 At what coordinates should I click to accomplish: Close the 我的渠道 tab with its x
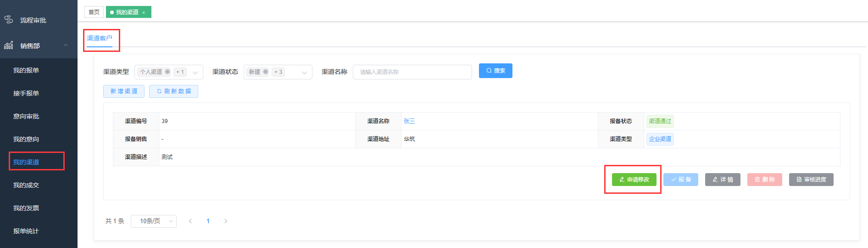point(144,12)
